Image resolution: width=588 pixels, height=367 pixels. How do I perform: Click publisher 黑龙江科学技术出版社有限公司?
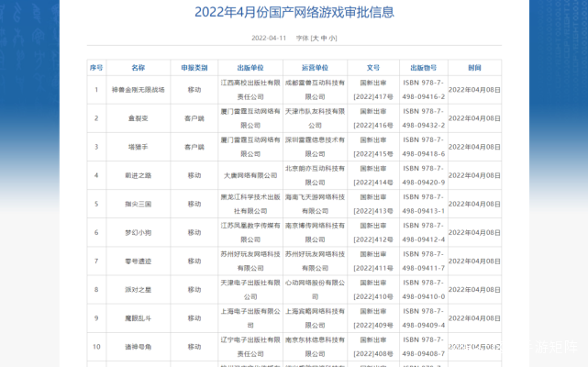(x=250, y=204)
